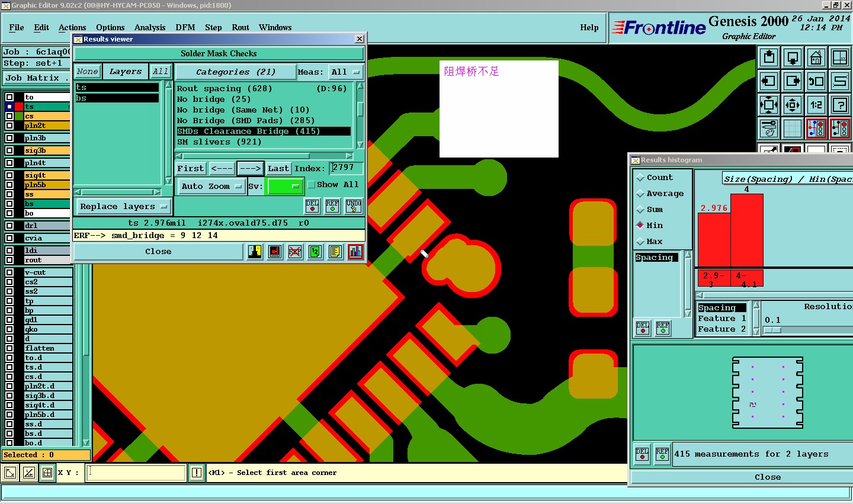The image size is (853, 504).
Task: Click the pan down icon
Action: point(793,57)
